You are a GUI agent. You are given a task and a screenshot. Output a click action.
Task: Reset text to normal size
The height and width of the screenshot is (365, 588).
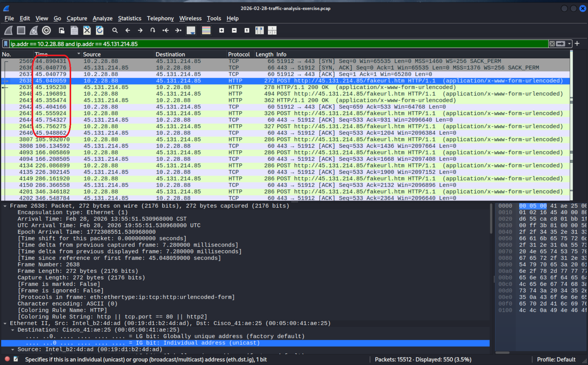tap(247, 30)
